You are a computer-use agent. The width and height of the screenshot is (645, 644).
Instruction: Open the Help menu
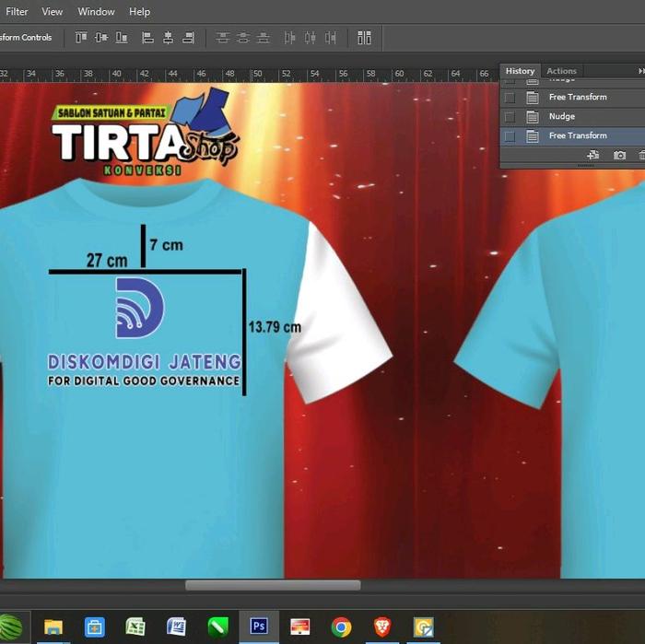(139, 11)
